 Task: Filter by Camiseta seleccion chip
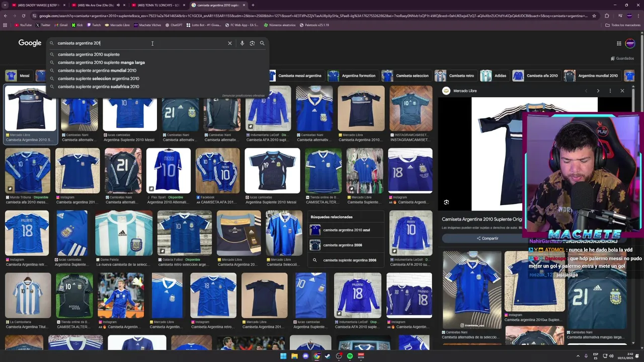[406, 75]
